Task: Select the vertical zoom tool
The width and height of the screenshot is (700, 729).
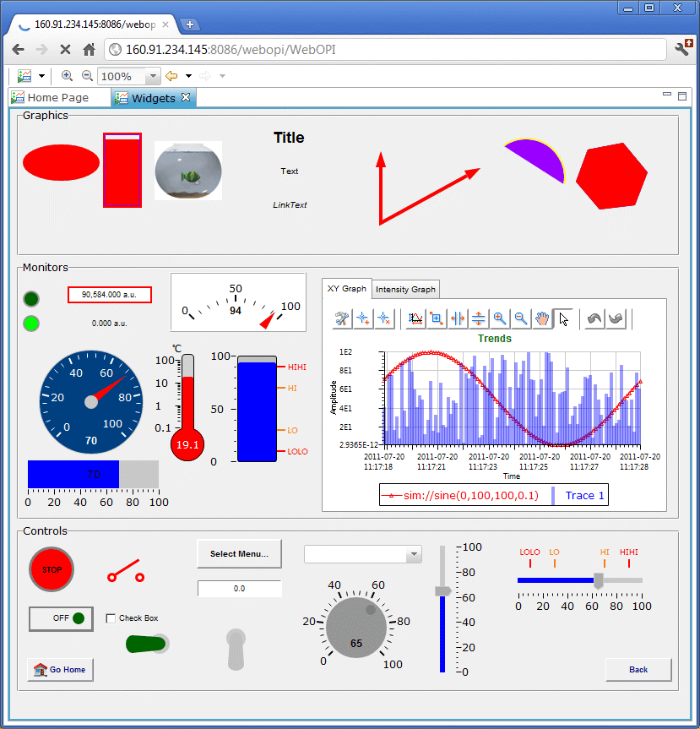Action: pyautogui.click(x=479, y=318)
